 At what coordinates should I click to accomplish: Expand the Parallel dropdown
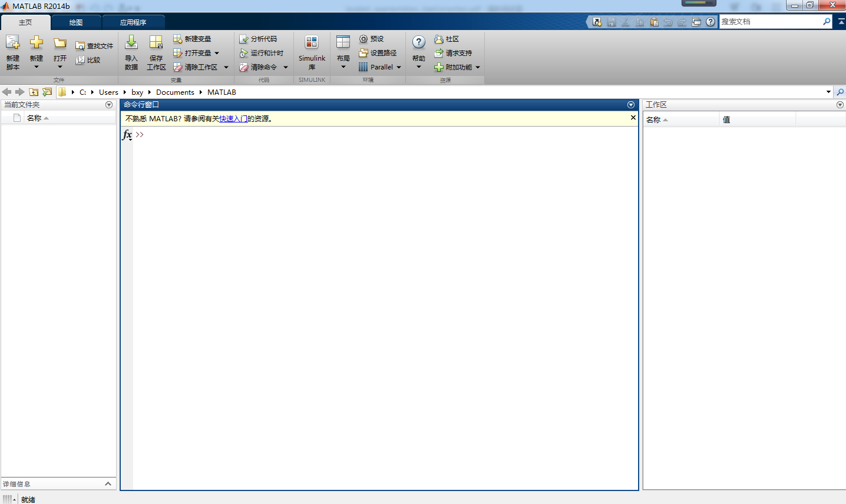pos(399,67)
